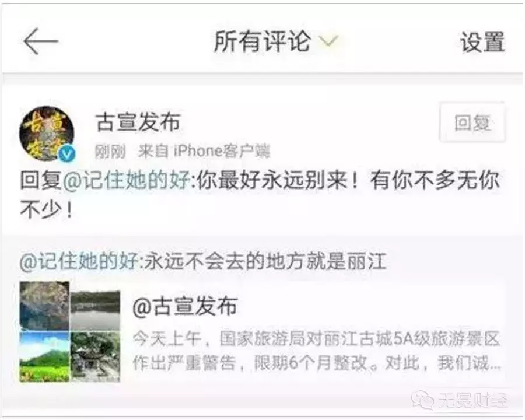Image resolution: width=525 pixels, height=420 pixels.
Task: Click the blue verified badge on avatar
Action: point(67,153)
